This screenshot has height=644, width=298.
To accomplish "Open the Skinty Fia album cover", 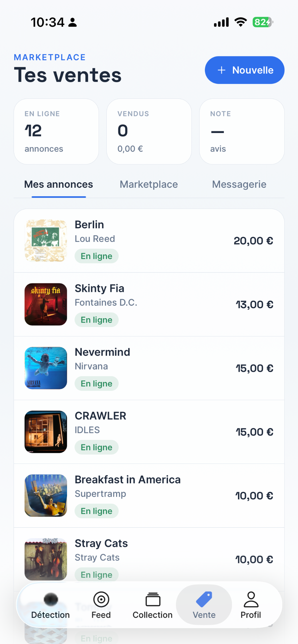I will coord(46,304).
